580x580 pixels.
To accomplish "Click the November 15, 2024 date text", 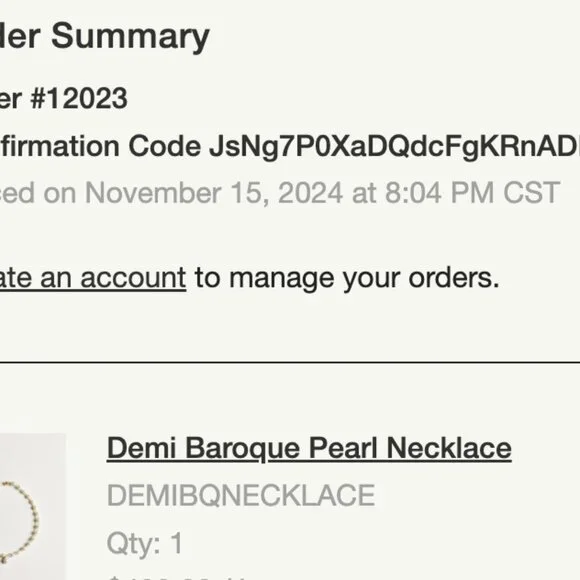I will click(214, 193).
